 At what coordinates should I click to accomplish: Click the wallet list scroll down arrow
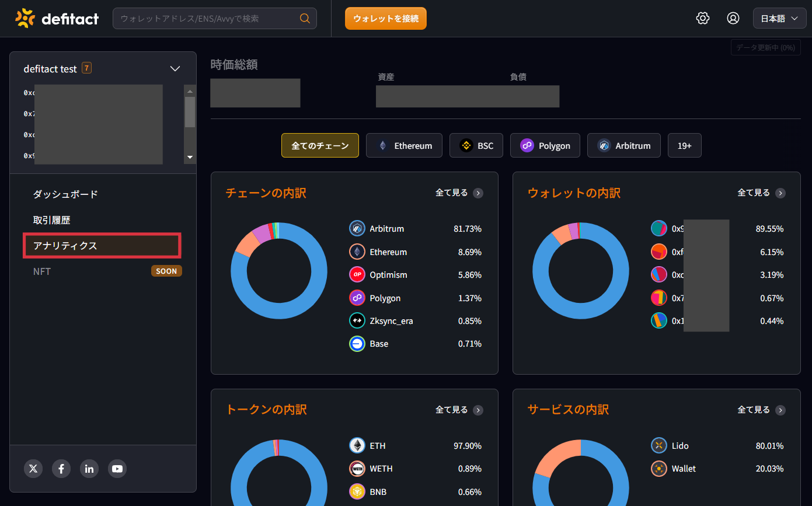190,158
